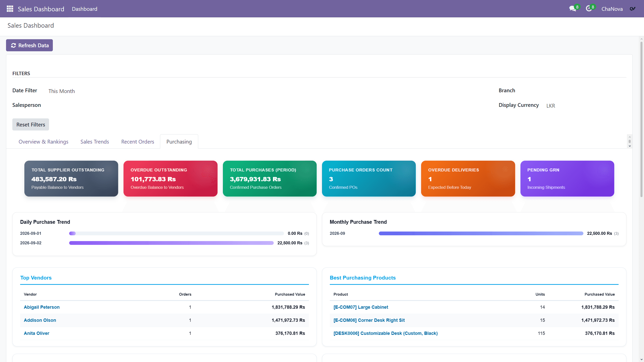
Task: Click the Vendor column header
Action: click(x=30, y=294)
